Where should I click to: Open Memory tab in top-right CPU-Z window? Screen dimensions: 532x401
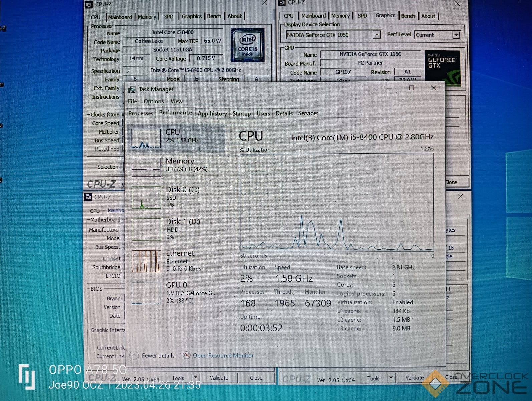340,16
